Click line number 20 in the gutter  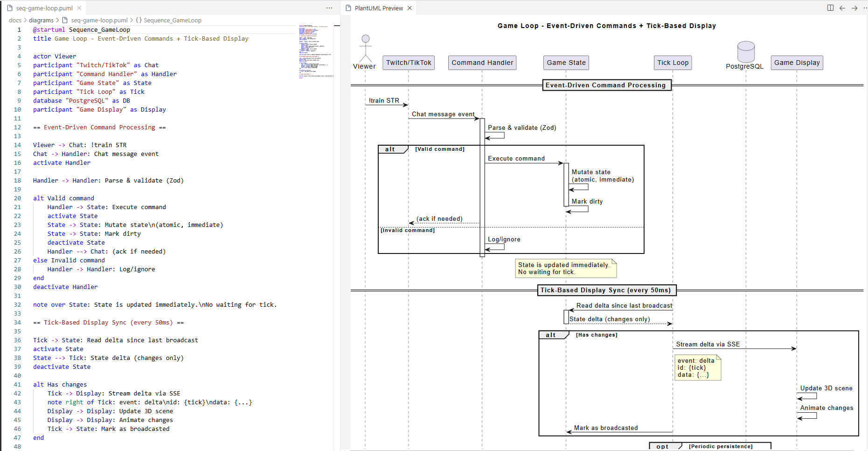click(x=17, y=198)
